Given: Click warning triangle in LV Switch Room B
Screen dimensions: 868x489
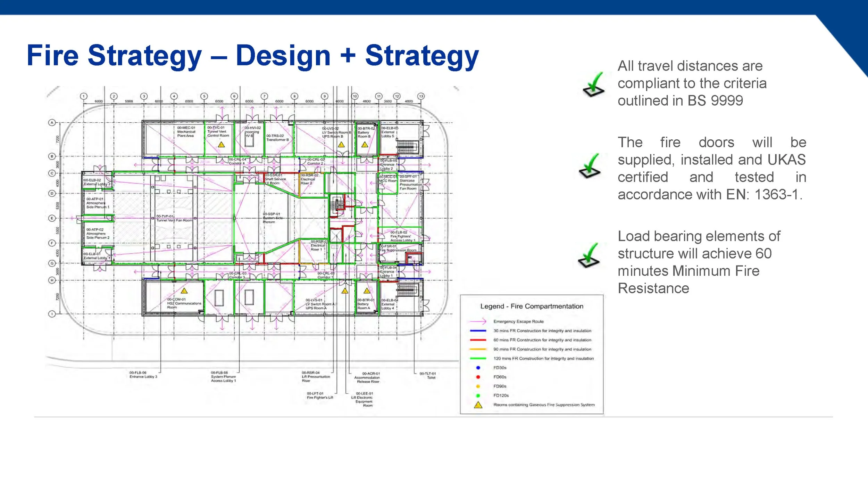Looking at the screenshot, I should pos(341,145).
